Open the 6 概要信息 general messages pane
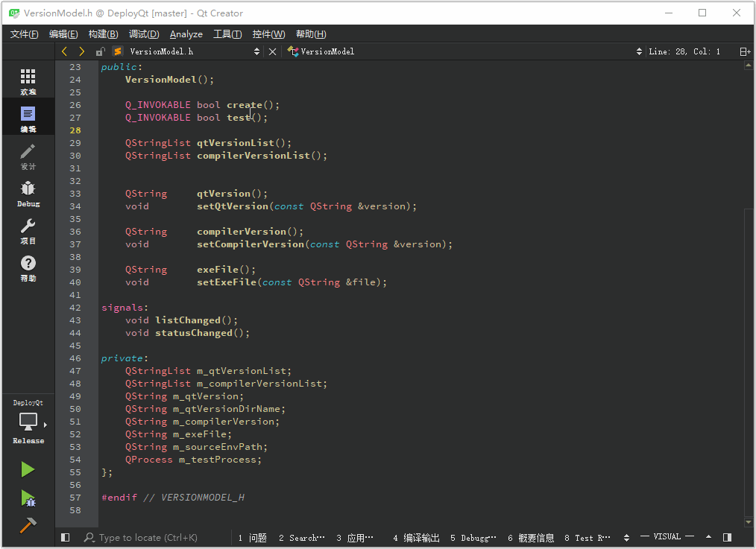The height and width of the screenshot is (549, 756). [530, 537]
